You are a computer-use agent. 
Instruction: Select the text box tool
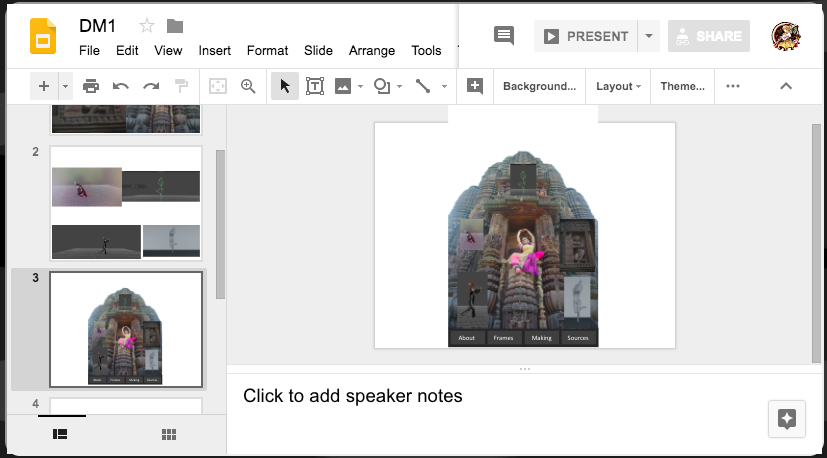click(x=315, y=86)
